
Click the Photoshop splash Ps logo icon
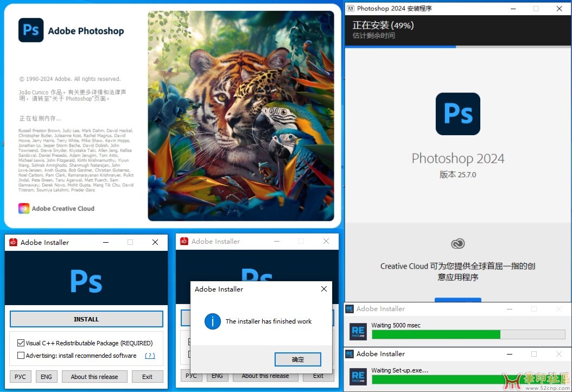tap(31, 30)
